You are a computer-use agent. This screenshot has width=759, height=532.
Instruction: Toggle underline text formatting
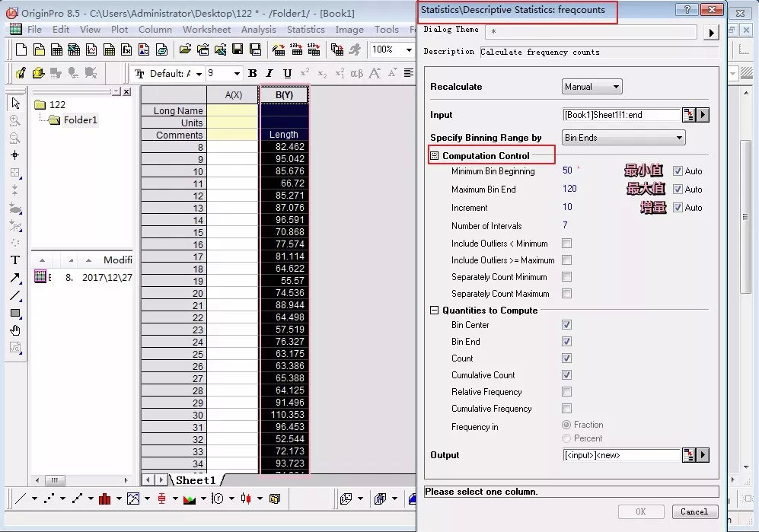[x=288, y=74]
